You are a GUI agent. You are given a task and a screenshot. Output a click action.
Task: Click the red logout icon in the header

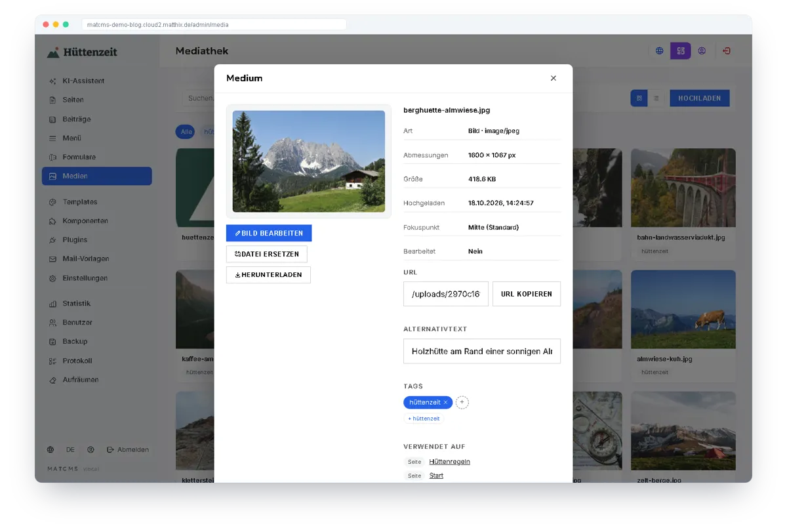point(727,51)
